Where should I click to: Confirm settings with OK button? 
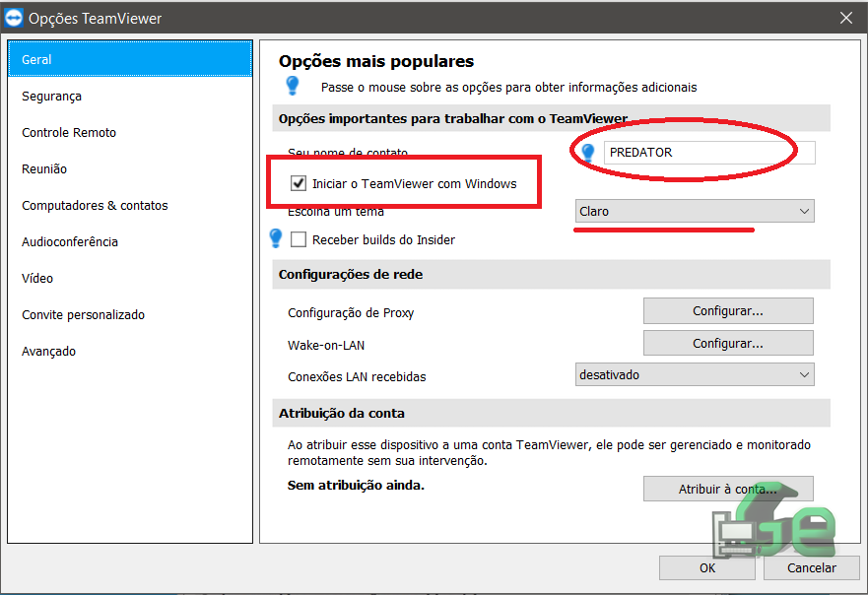[x=706, y=567]
